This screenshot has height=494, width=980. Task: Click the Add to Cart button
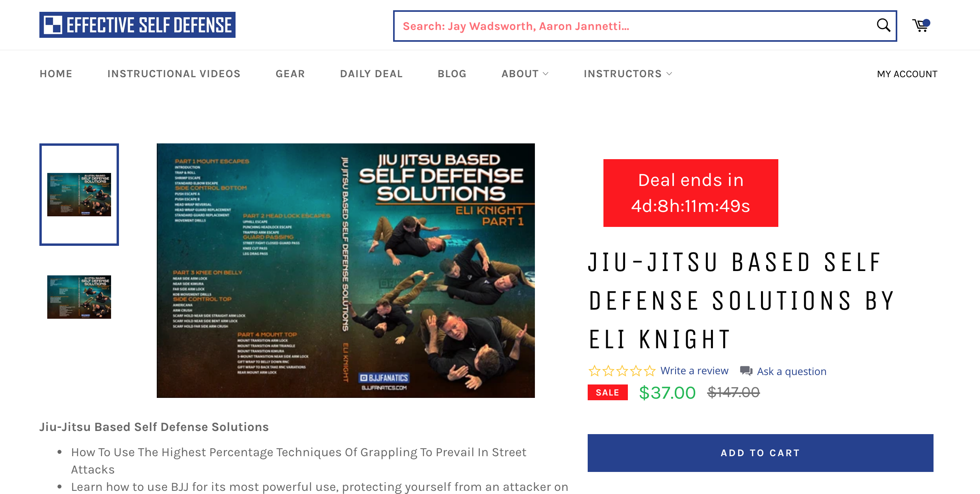pos(760,453)
